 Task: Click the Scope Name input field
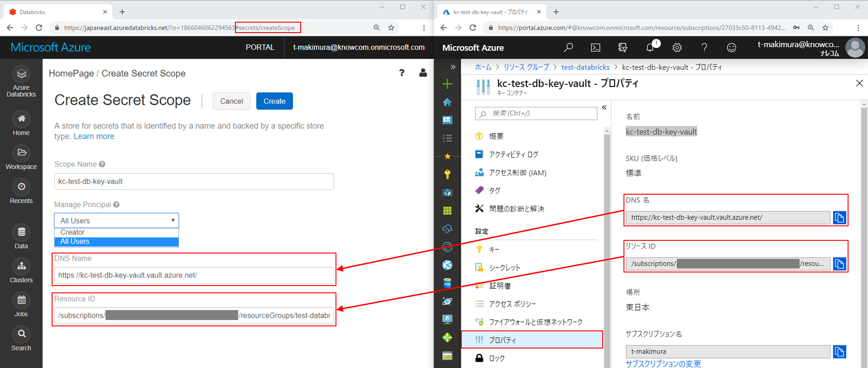tap(194, 182)
